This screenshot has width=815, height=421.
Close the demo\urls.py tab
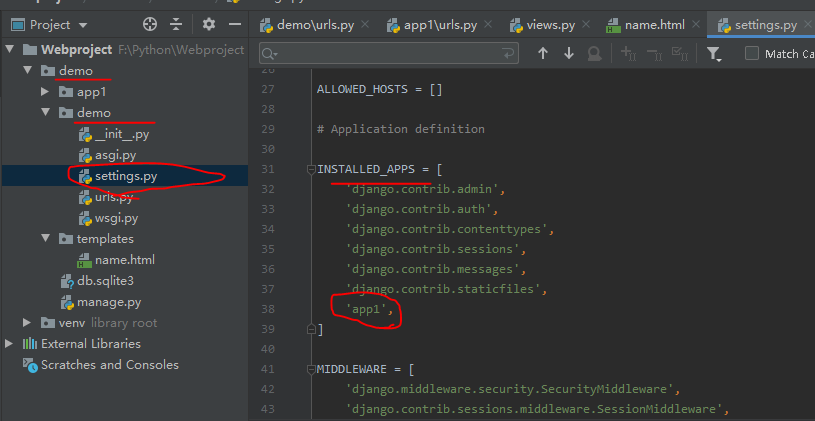click(365, 24)
